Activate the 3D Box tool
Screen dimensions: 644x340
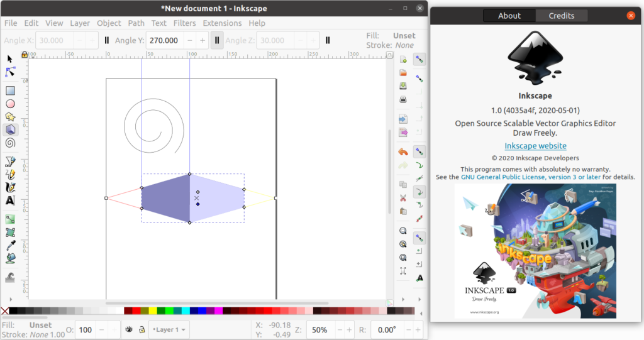pyautogui.click(x=10, y=129)
